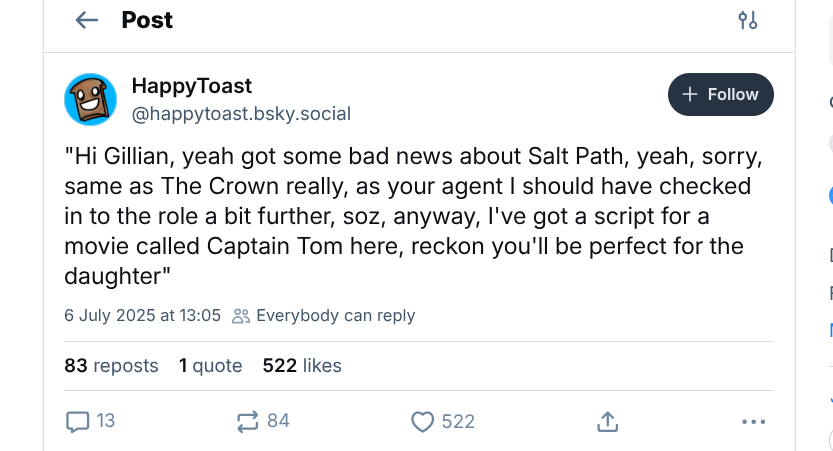View the 1 quote list
The width and height of the screenshot is (833, 451).
coord(210,366)
